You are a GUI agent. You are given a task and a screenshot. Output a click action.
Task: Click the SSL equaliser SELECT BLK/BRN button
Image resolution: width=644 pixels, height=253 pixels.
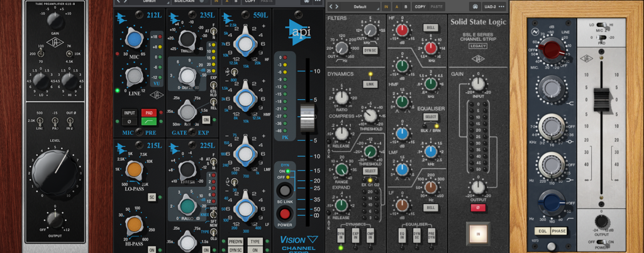tap(430, 117)
